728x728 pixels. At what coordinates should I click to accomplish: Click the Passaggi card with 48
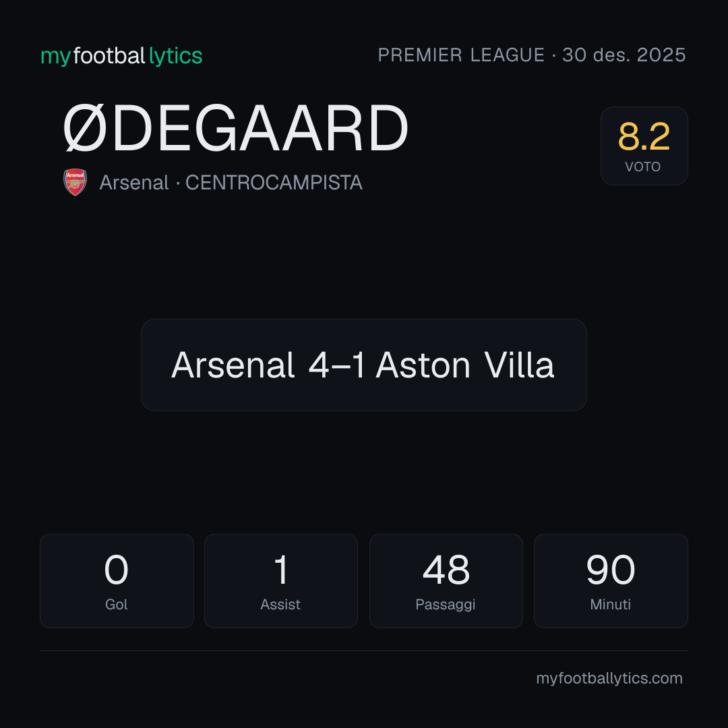446,581
